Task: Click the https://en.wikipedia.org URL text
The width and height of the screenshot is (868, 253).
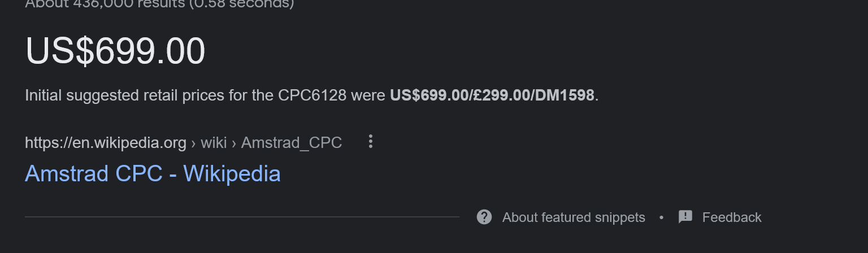Action: coord(106,142)
